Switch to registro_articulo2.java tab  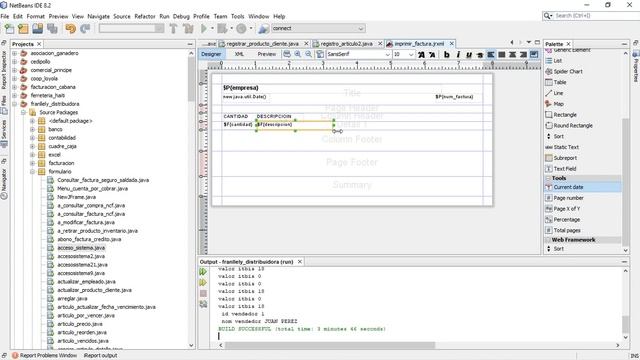tap(346, 44)
